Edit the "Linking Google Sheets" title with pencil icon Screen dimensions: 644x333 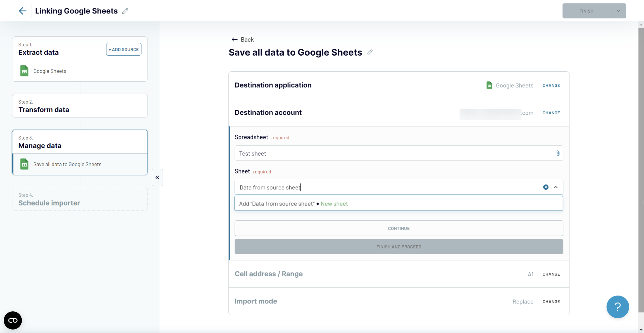(125, 11)
